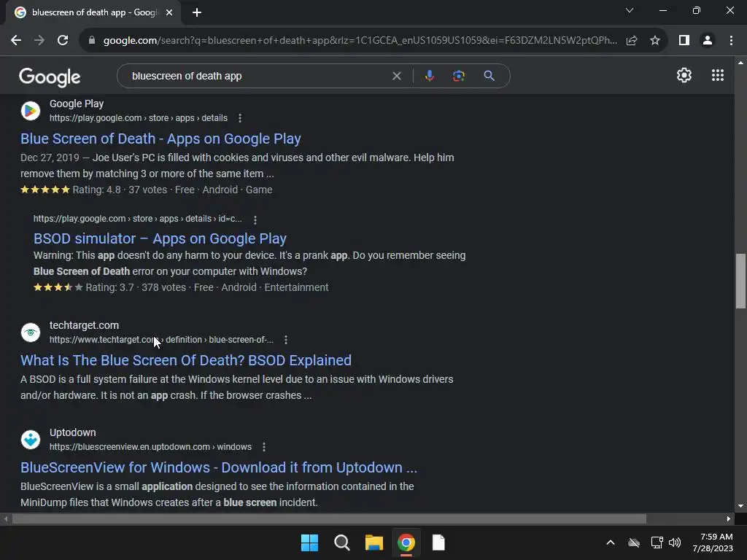
Task: Open the blank document taskbar app
Action: click(438, 542)
